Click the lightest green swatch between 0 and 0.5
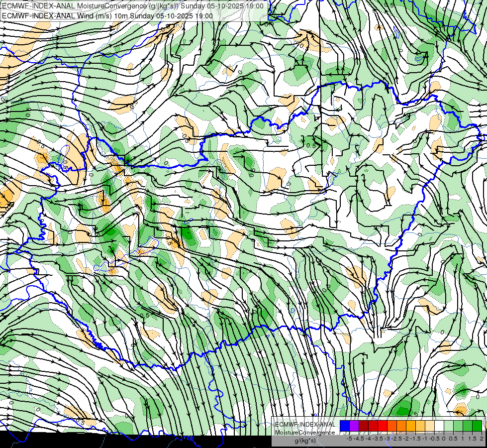The width and height of the screenshot is (487, 448). point(449,426)
